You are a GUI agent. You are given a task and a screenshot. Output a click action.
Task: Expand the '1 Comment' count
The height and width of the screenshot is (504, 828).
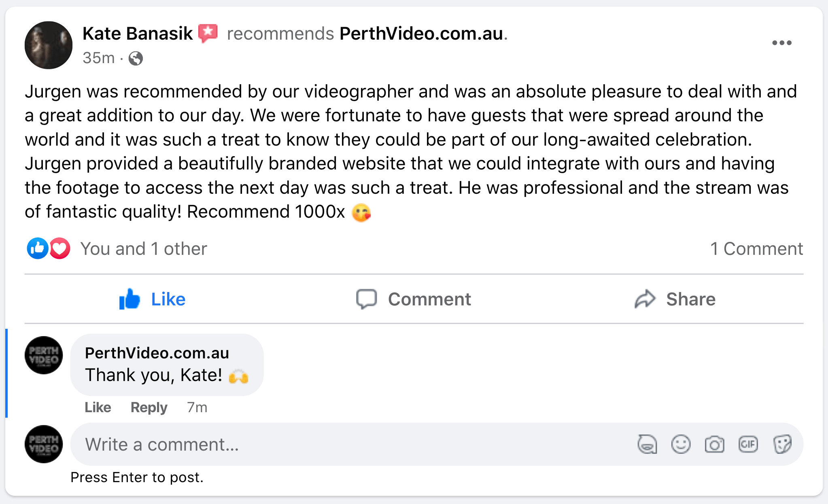click(x=756, y=249)
